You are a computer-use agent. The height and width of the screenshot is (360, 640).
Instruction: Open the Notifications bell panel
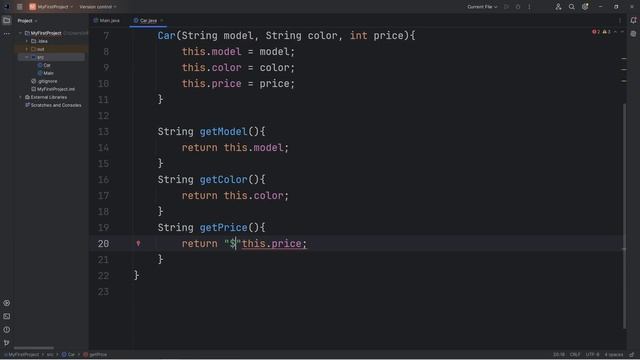633,20
